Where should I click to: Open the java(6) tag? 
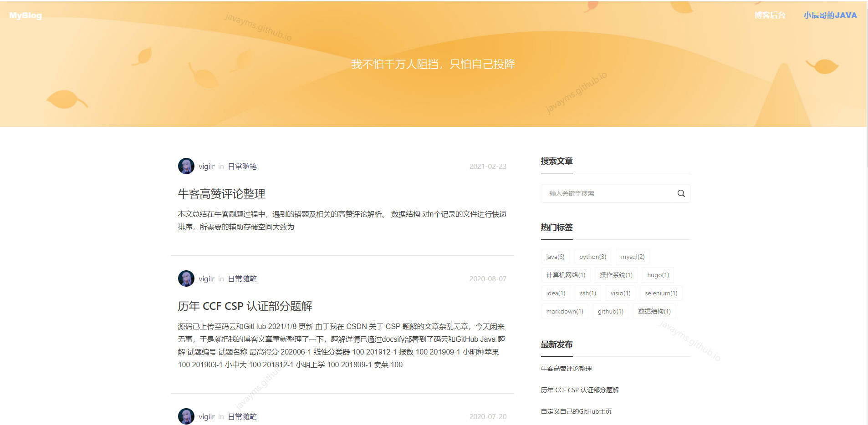pyautogui.click(x=555, y=257)
